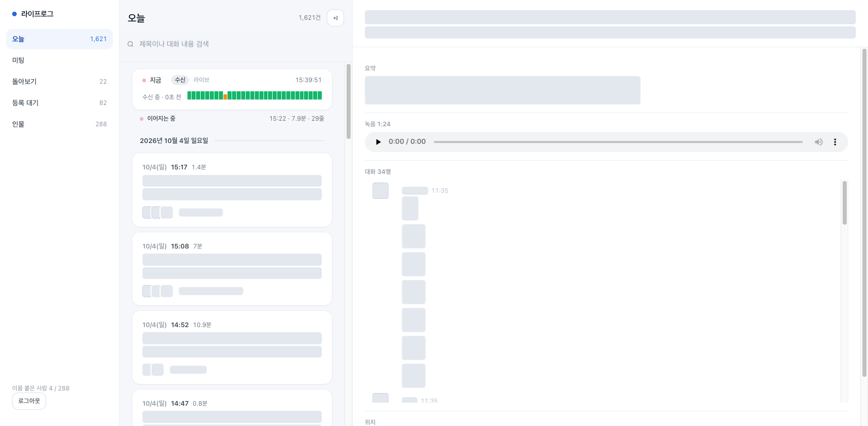
Task: Select 등록 대기 in the sidebar
Action: pos(59,103)
